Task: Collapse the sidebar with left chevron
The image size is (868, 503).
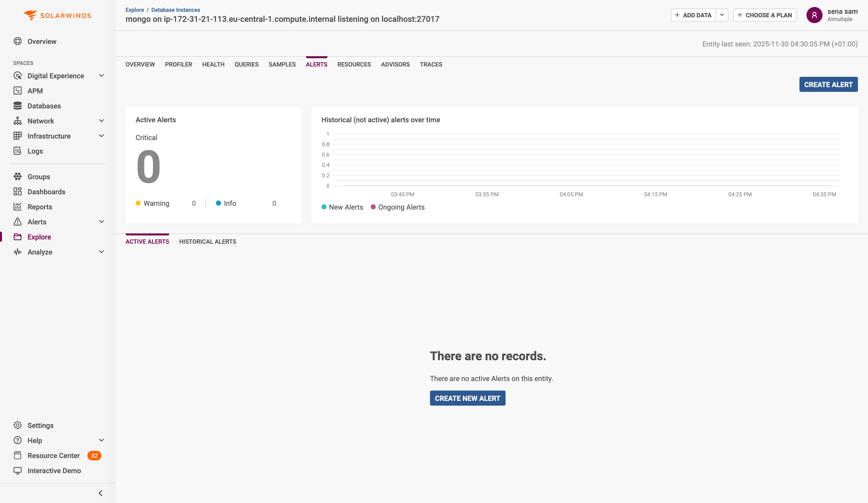Action: click(100, 493)
